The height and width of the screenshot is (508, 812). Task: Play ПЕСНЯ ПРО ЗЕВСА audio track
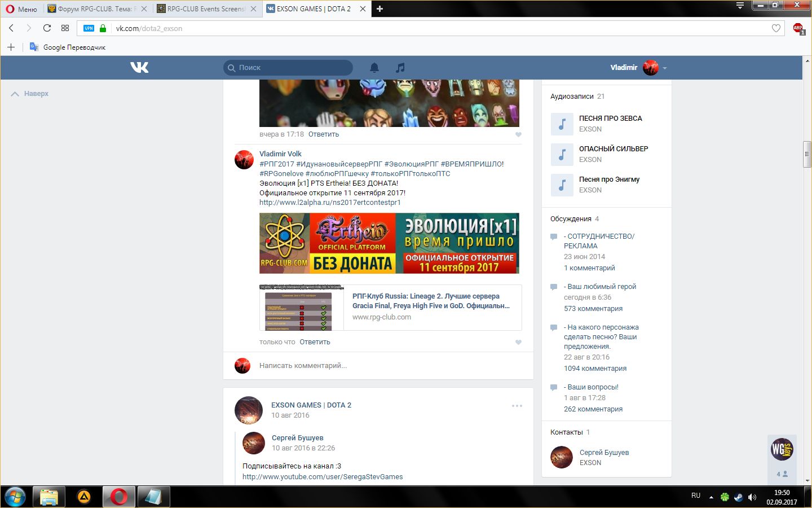562,124
